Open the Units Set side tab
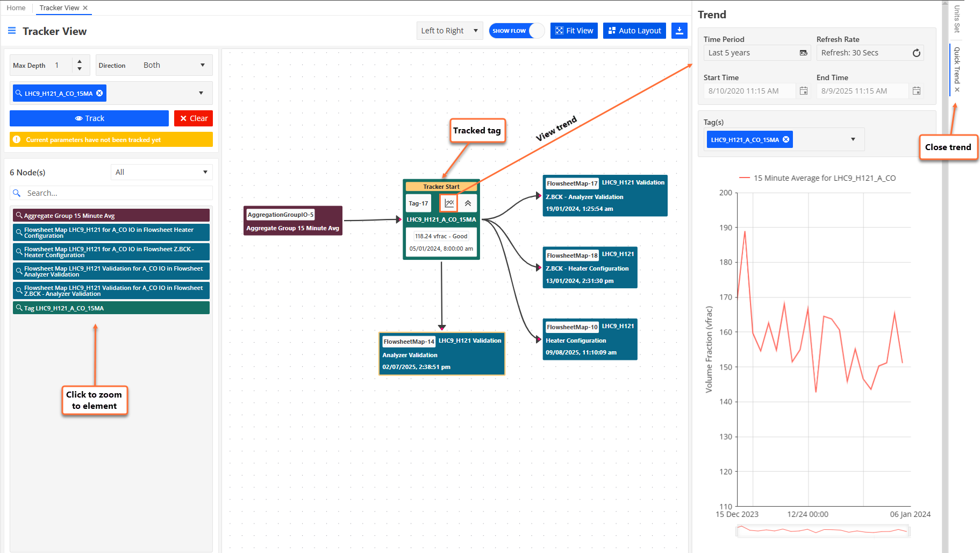The width and height of the screenshot is (980, 553). coord(957,19)
